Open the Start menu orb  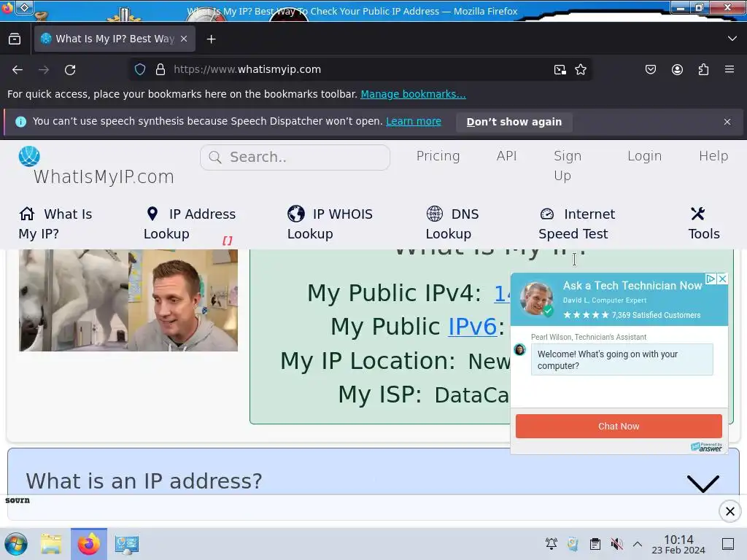pos(16,544)
